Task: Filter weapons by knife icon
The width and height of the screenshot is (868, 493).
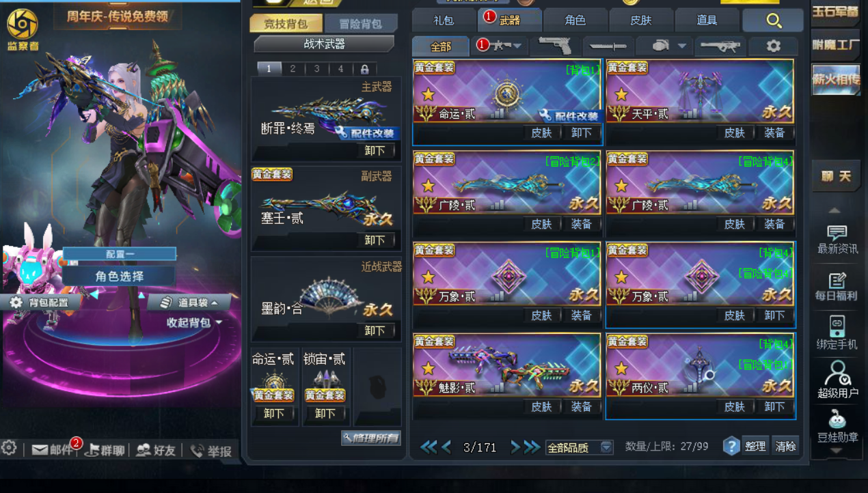Action: [608, 46]
